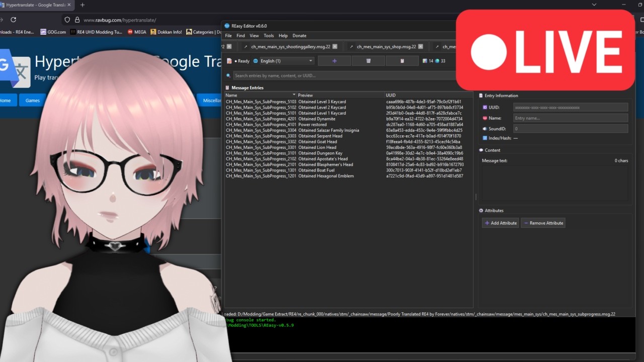Click the Name column sort arrow
Screen dimensions: 644x362
click(x=294, y=95)
